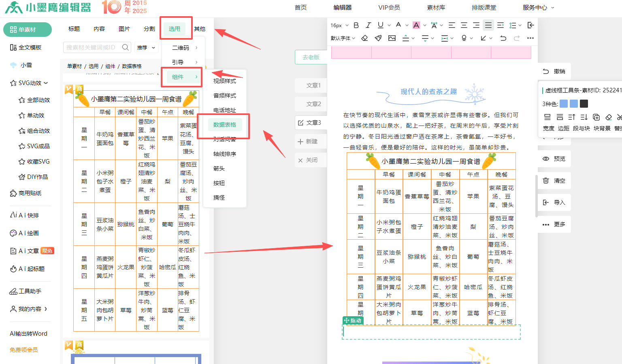Screen dimensions: 622x364
Task: Expand the SVG动效 sidebar section
Action: point(30,83)
